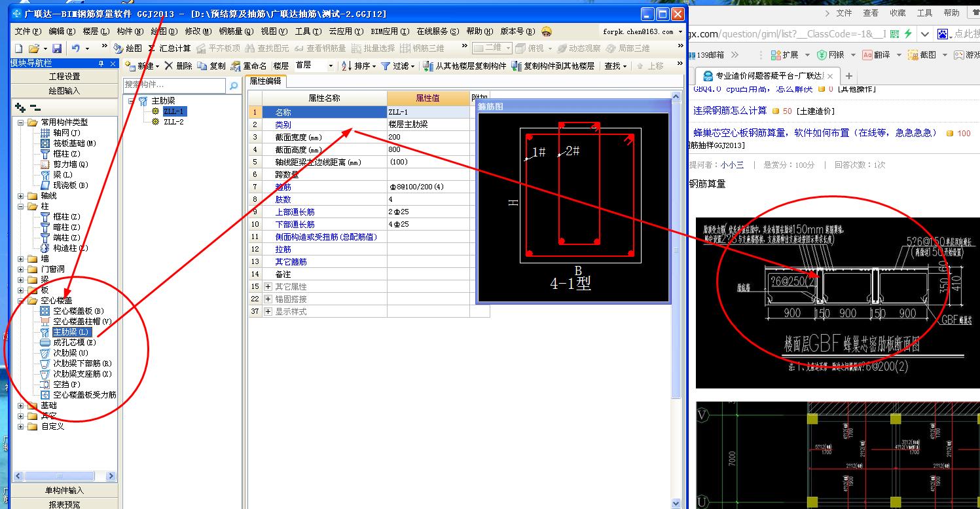
Task: Select 次肋梁下部筋(R) in the tree
Action: click(x=76, y=364)
